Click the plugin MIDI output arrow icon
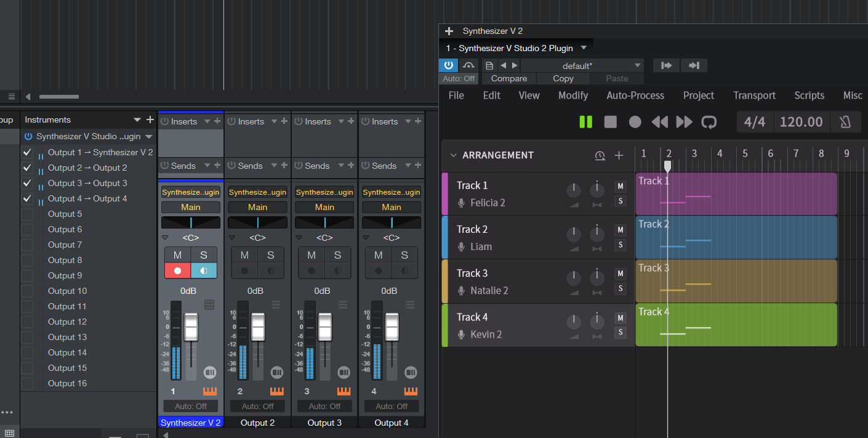The width and height of the screenshot is (868, 438). [x=694, y=65]
